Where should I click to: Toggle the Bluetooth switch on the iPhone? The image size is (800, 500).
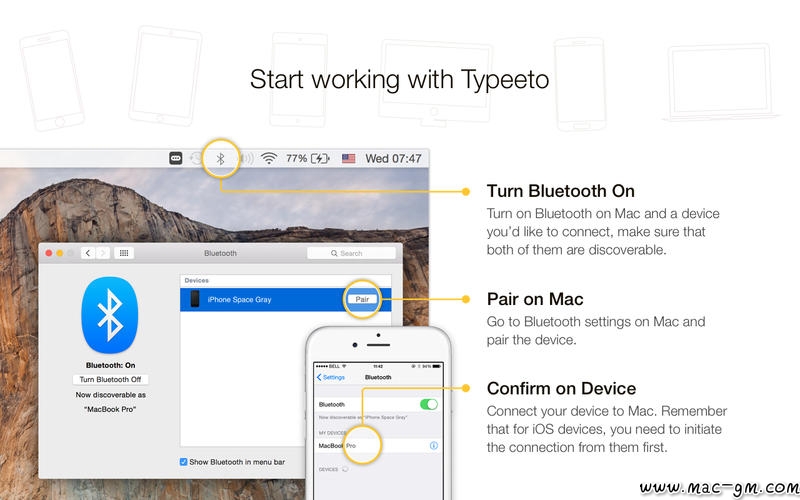click(429, 404)
